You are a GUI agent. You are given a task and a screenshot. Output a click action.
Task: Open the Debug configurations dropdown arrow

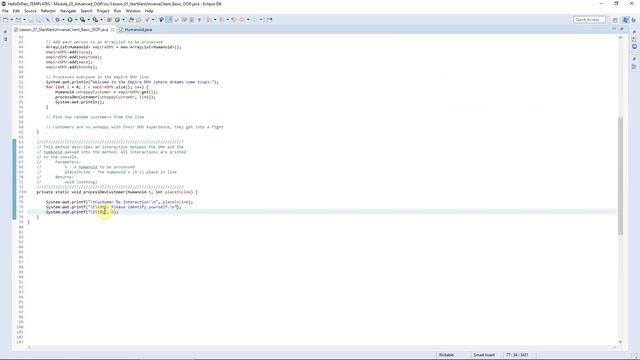click(63, 20)
